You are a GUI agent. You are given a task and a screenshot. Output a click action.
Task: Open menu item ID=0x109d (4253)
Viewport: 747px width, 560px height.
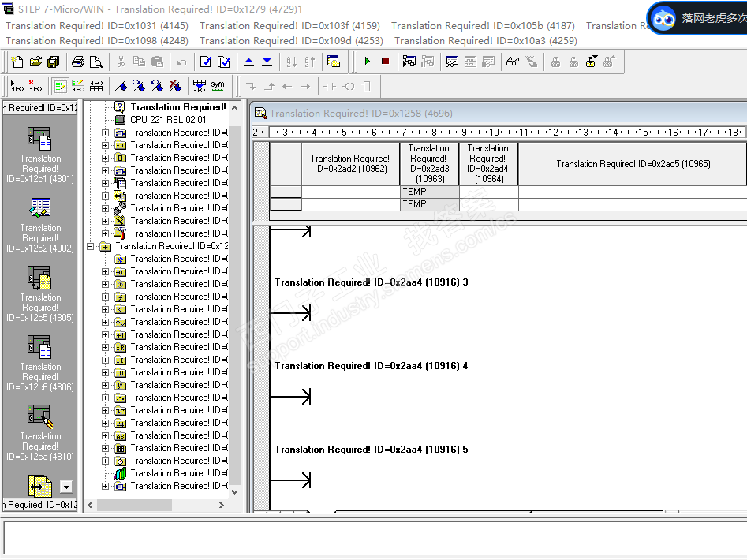pyautogui.click(x=291, y=40)
